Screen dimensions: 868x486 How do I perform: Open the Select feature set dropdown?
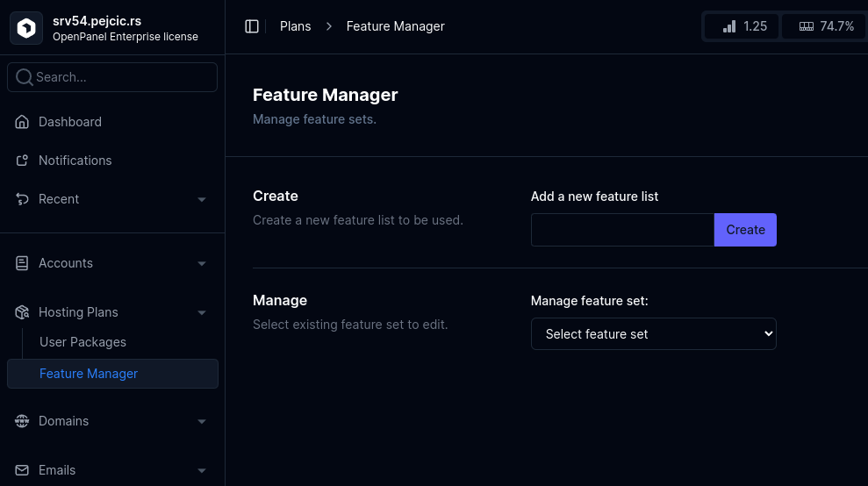point(653,333)
